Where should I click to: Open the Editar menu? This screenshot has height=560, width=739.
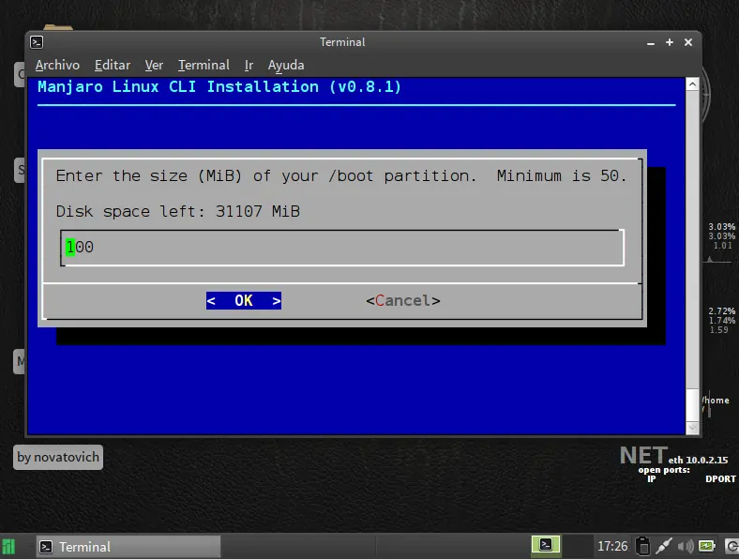[113, 65]
